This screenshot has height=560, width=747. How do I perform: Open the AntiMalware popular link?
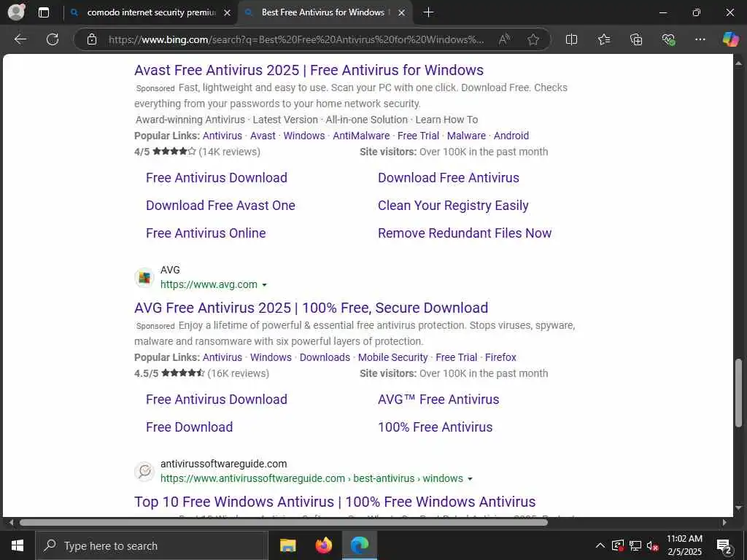361,136
